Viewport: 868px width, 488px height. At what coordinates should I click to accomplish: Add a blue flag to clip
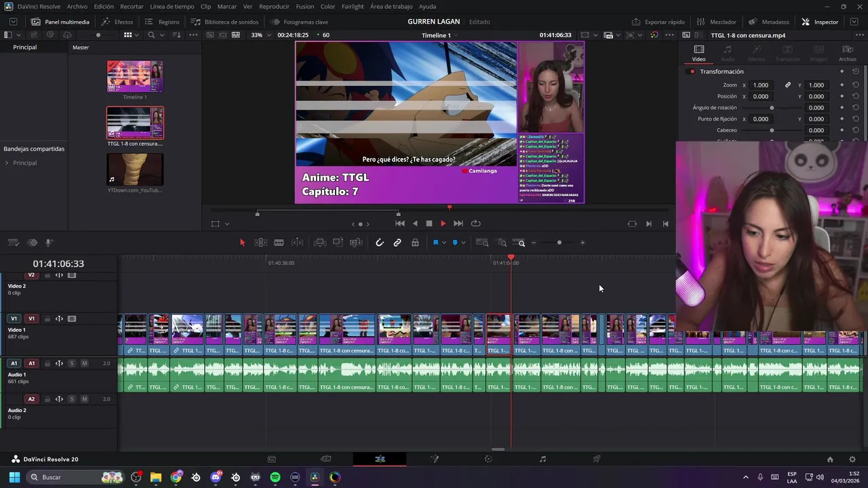[435, 243]
